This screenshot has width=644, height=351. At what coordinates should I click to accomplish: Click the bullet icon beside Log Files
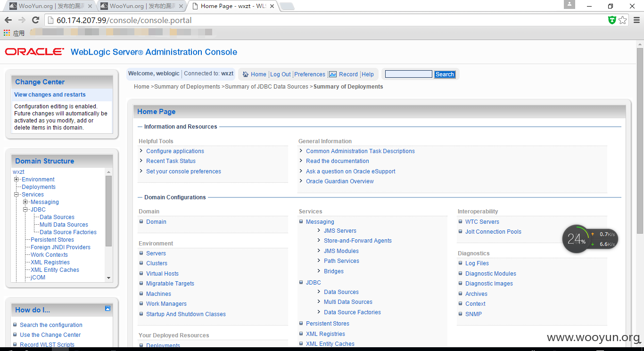tap(461, 263)
